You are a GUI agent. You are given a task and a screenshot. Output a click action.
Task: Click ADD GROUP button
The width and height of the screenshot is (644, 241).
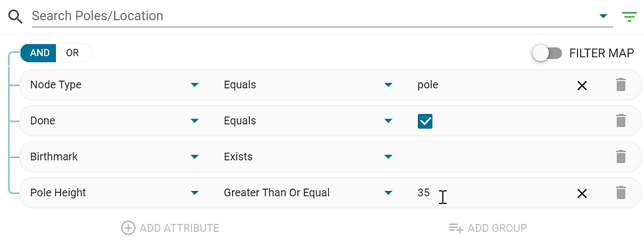coord(488,228)
